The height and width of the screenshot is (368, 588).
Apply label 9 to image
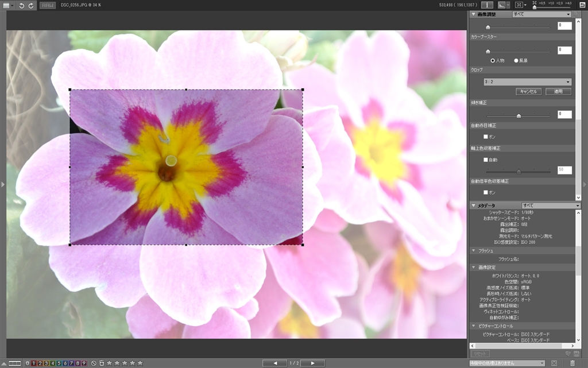point(84,363)
